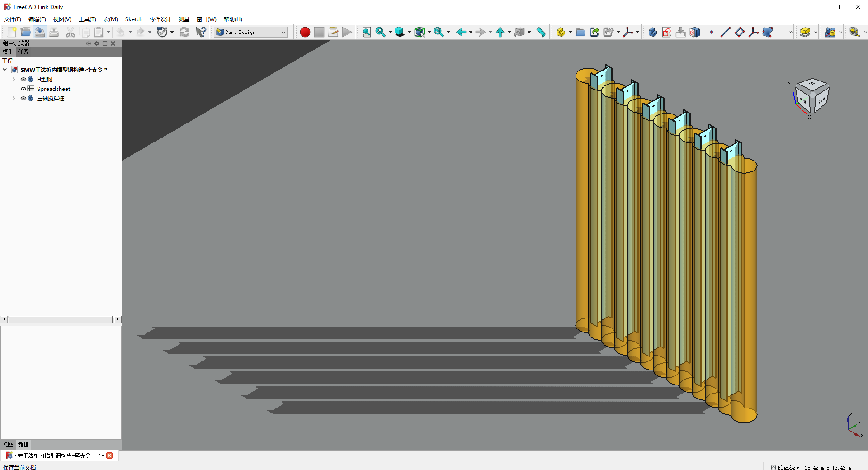Click the Refresh recompute icon

click(184, 32)
